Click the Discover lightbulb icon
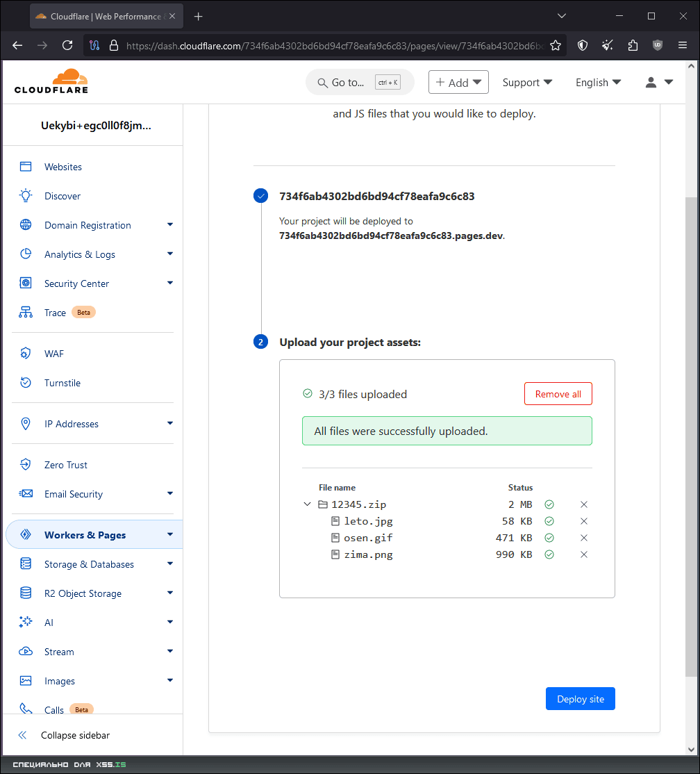 tap(26, 195)
